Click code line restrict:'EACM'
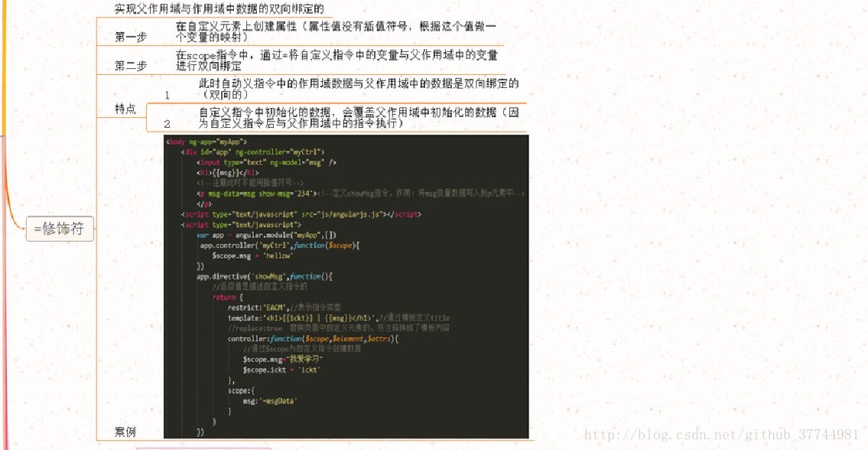Image resolution: width=868 pixels, height=450 pixels. point(284,307)
